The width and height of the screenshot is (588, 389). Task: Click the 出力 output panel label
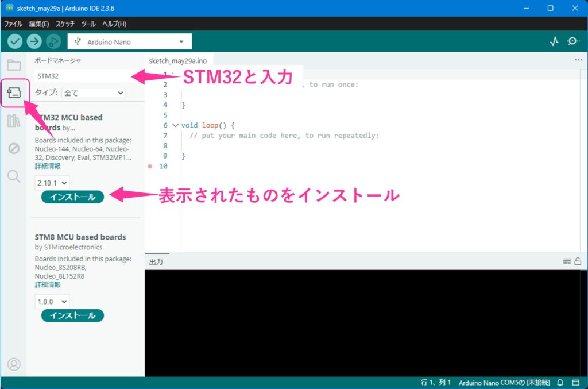tap(156, 262)
